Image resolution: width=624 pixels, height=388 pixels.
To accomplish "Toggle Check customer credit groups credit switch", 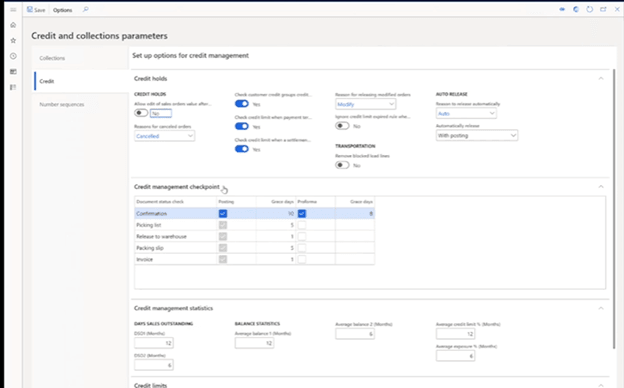I will [242, 104].
